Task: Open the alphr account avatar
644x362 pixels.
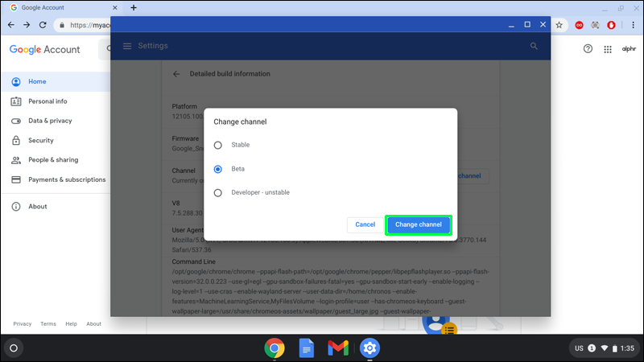Action: tap(629, 49)
